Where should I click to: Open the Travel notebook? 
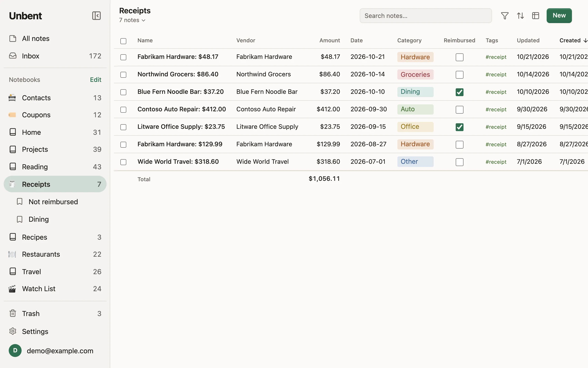click(55, 271)
